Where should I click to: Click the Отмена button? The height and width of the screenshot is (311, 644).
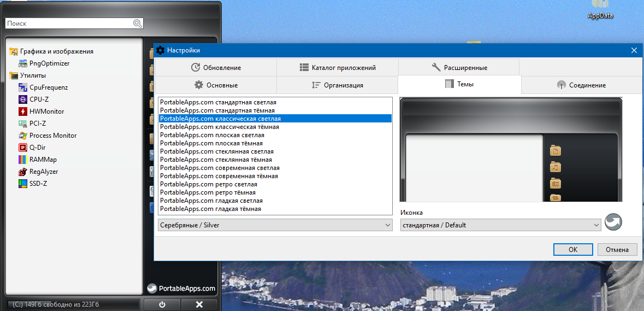point(617,249)
